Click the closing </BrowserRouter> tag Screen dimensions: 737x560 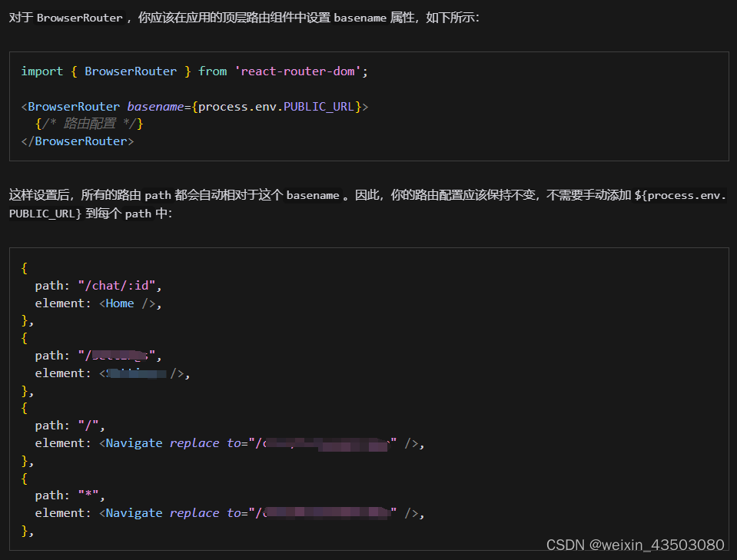click(76, 141)
